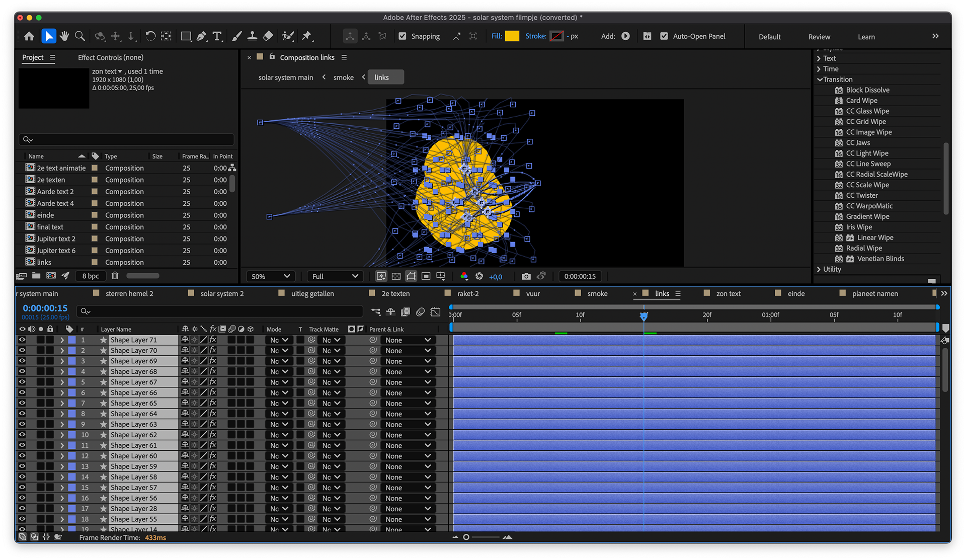The image size is (966, 560).
Task: Open the smoke timeline tab
Action: (x=597, y=293)
